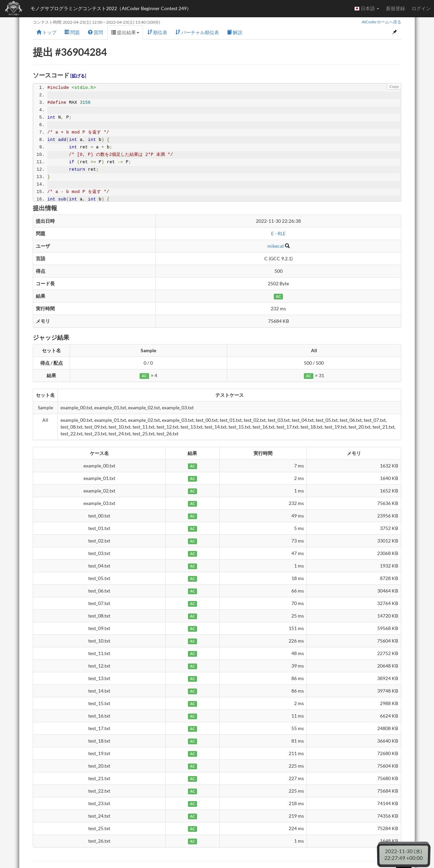
Task: Click the AtCoder logo icon
Action: 13,8
